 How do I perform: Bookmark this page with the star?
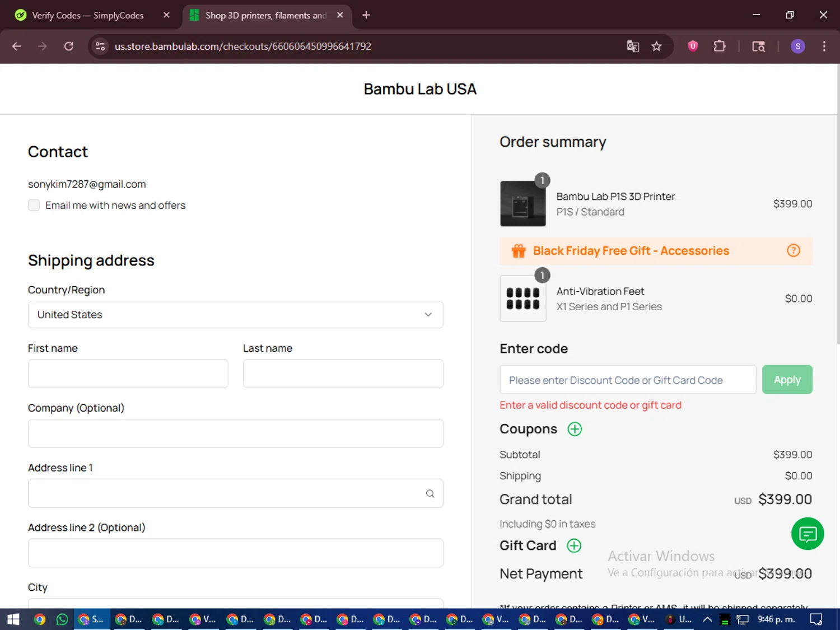[656, 46]
